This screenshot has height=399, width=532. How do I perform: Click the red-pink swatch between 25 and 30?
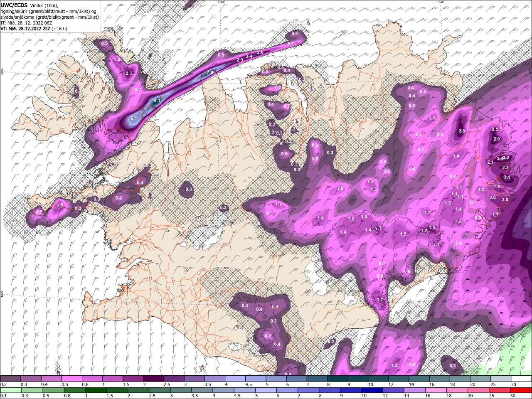click(499, 390)
